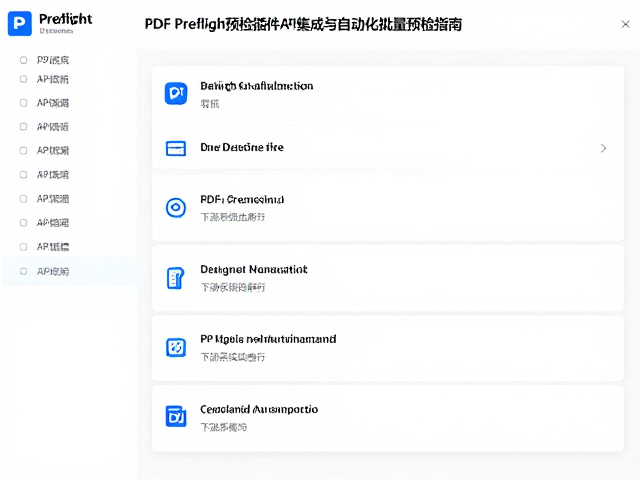640x480 pixels.
Task: Click the subtitle under "Derignet Nonaoatiot"
Action: click(x=233, y=288)
